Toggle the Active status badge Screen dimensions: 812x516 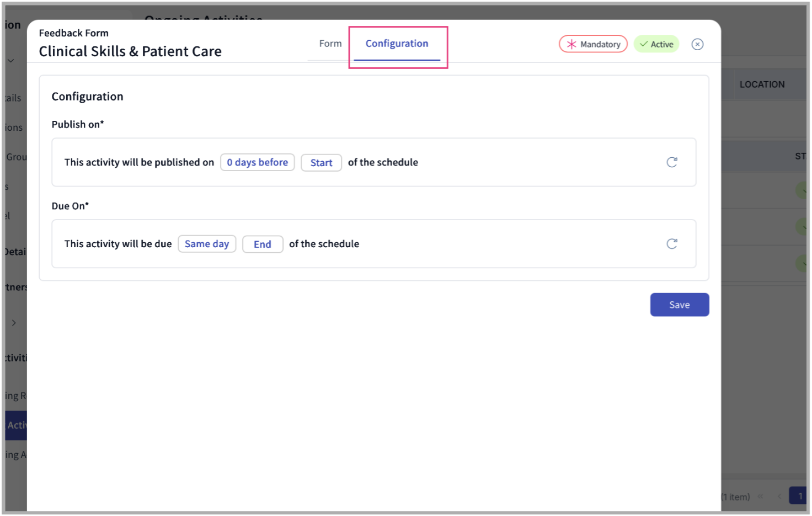point(656,44)
